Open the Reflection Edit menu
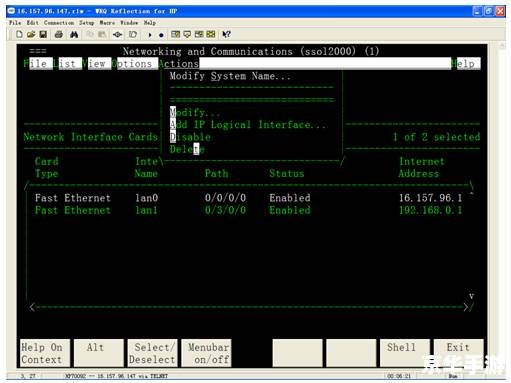 [x=32, y=23]
